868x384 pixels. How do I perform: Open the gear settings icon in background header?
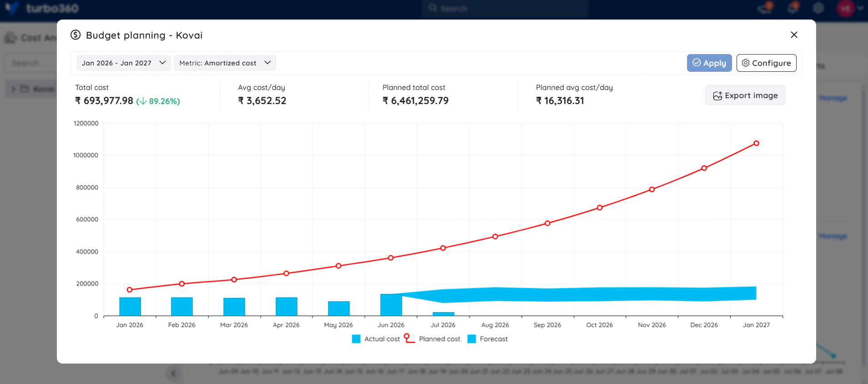coord(818,8)
